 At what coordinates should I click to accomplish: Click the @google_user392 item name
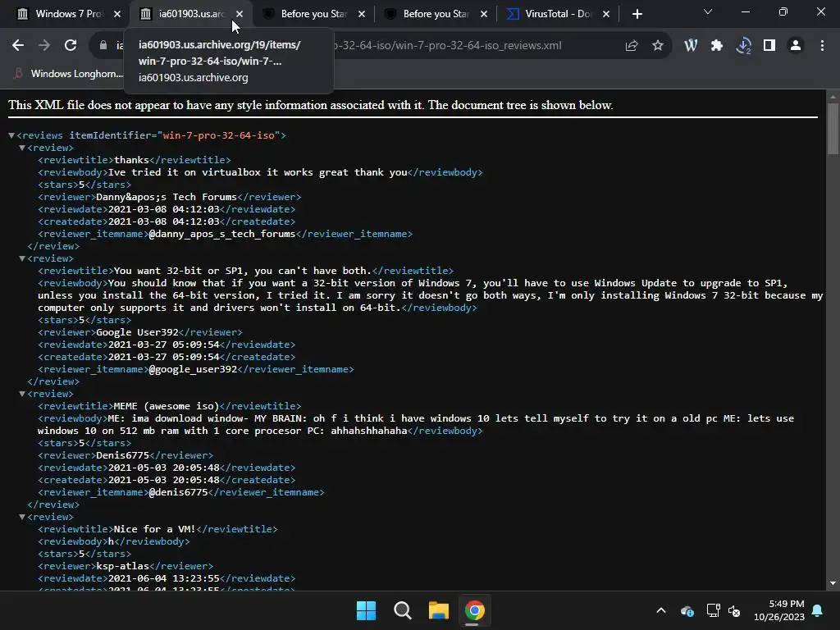193,370
